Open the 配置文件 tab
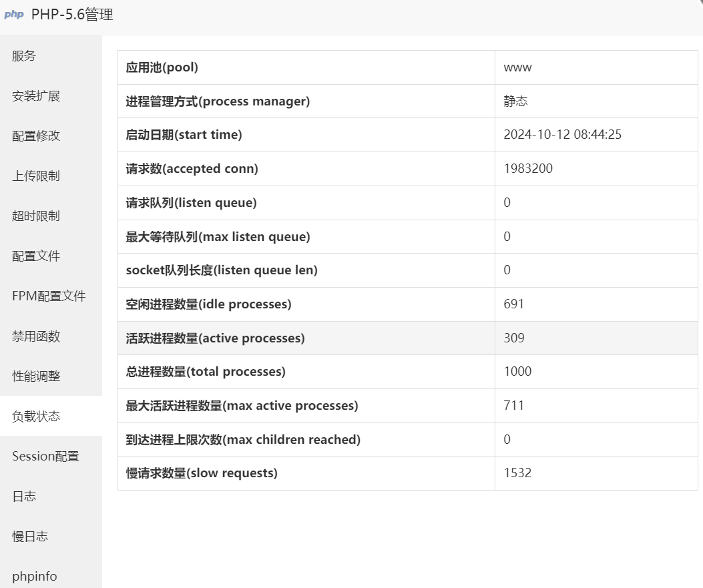The width and height of the screenshot is (703, 588). (x=51, y=256)
